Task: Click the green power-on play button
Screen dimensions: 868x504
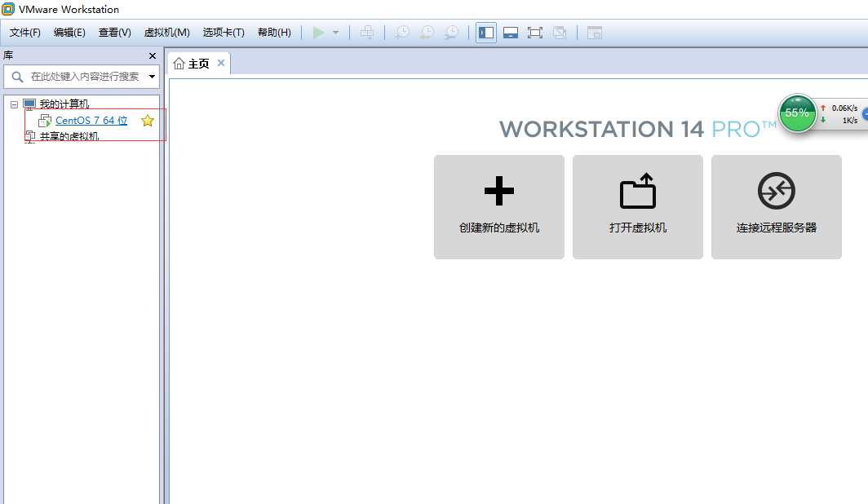Action: tap(318, 33)
